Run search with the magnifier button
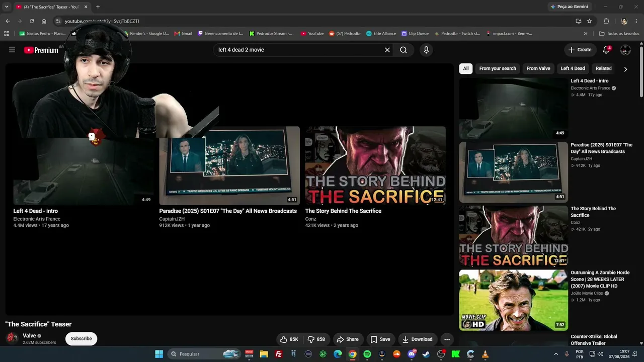 [x=404, y=50]
